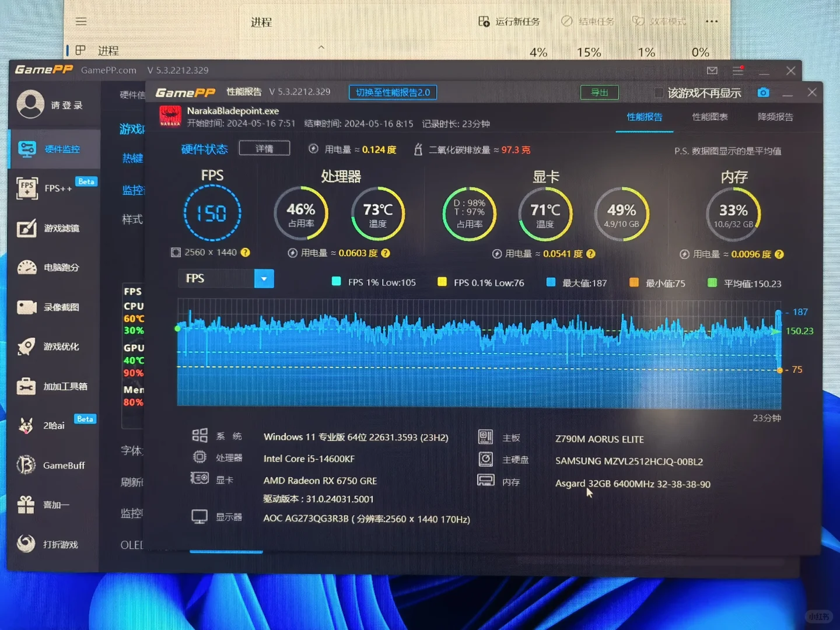Toggle 该游戏不再显示 checkbox
Image resolution: width=840 pixels, height=630 pixels.
click(x=659, y=93)
